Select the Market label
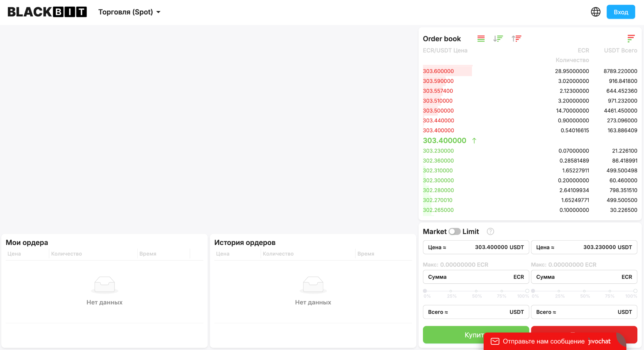The height and width of the screenshot is (350, 644). click(x=435, y=231)
